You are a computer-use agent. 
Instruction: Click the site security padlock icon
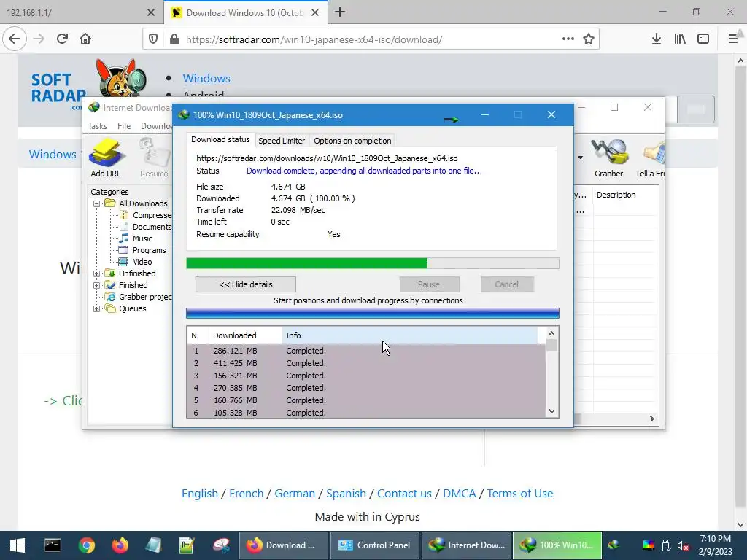click(x=174, y=39)
